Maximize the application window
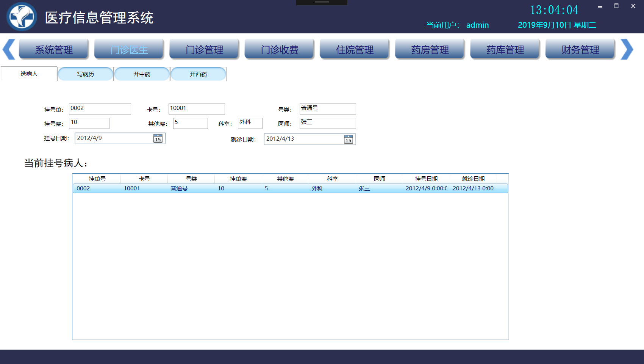The image size is (644, 364). (x=616, y=6)
